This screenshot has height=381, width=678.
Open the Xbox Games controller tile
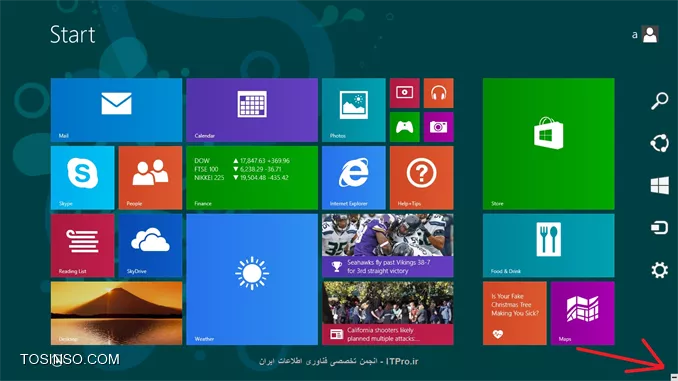405,127
